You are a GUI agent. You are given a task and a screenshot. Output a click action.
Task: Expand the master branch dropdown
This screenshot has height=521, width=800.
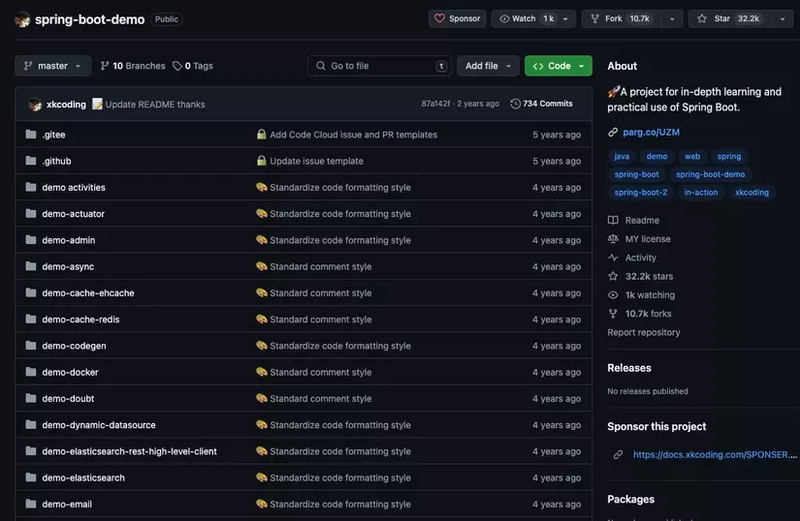click(x=53, y=66)
